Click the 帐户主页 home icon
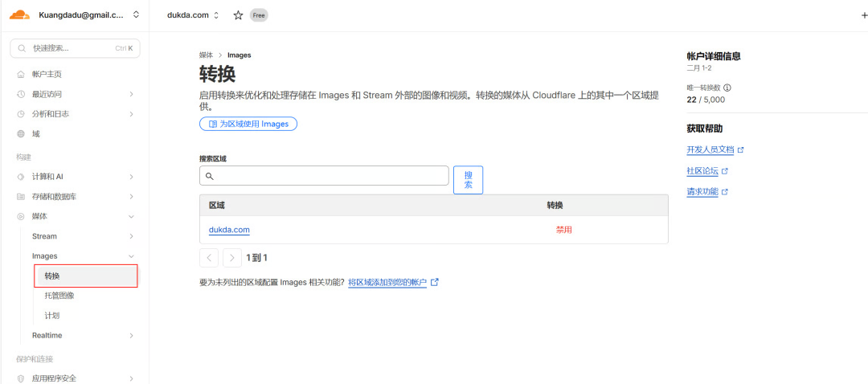The height and width of the screenshot is (384, 868). tap(21, 74)
